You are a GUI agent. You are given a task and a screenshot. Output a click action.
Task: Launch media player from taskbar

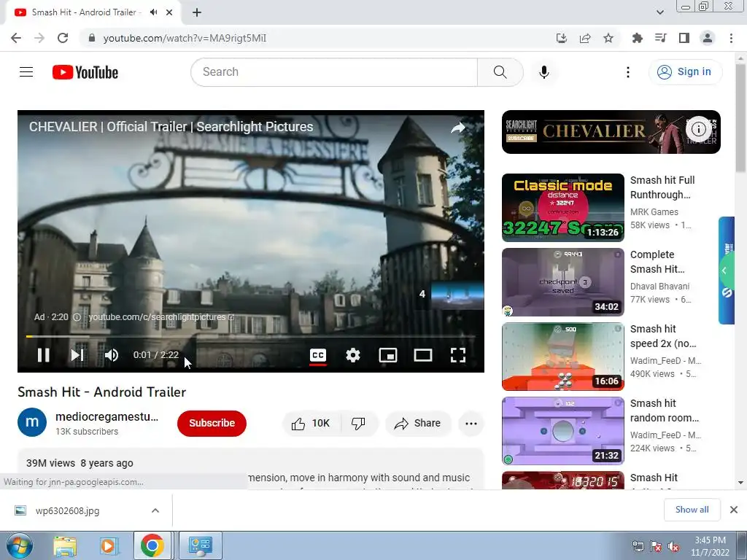[108, 546]
